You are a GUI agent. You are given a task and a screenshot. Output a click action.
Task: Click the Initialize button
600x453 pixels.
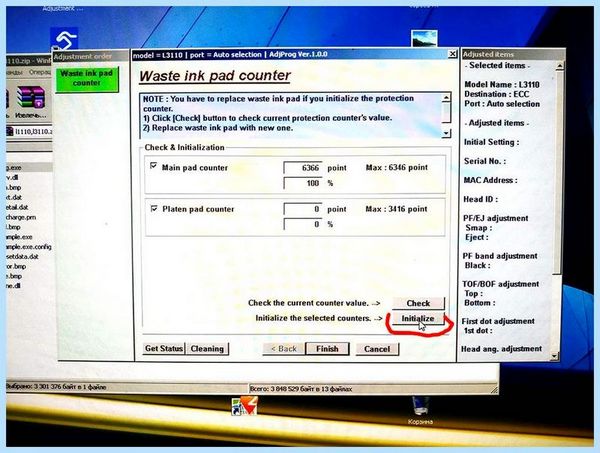point(417,318)
